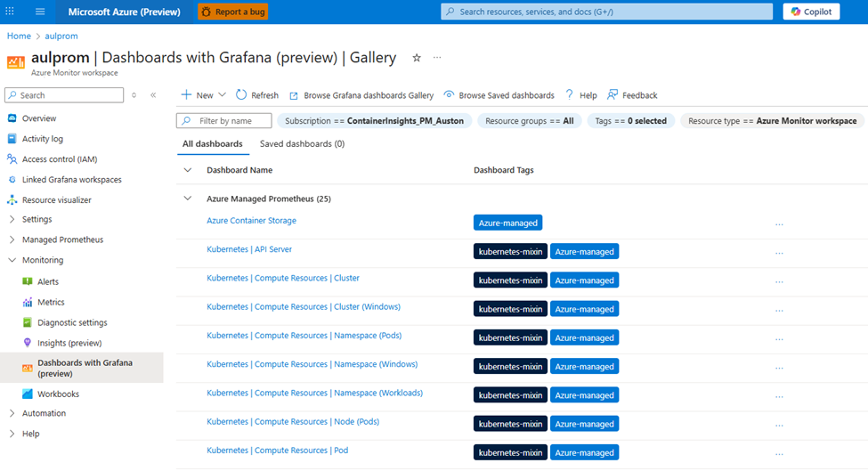Open Workbooks under Monitoring

point(58,394)
